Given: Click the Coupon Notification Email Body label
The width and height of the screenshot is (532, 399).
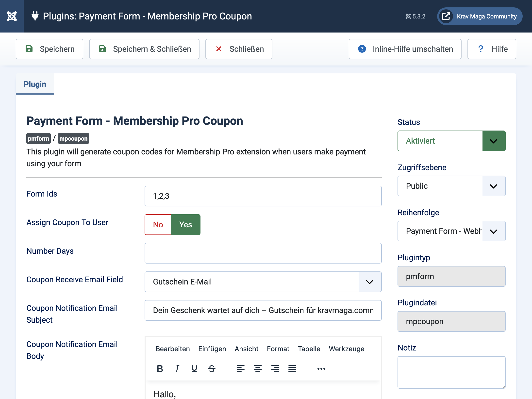Looking at the screenshot, I should click(72, 350).
